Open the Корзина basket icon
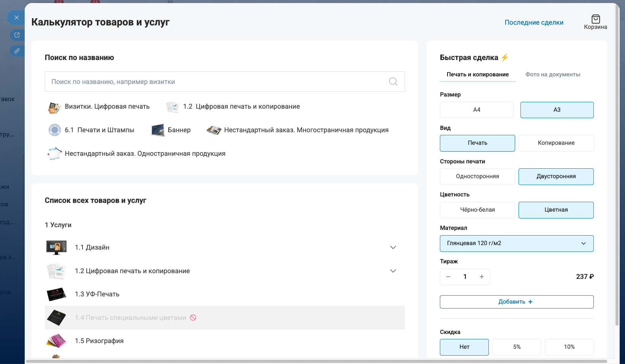625x364 pixels. click(595, 18)
